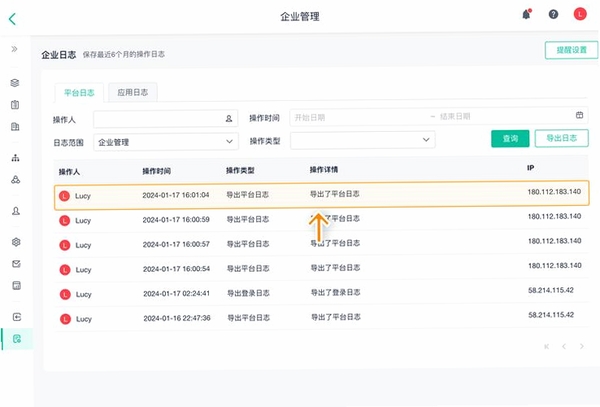Go to previous page arrow
This screenshot has width=600, height=407.
(564, 347)
